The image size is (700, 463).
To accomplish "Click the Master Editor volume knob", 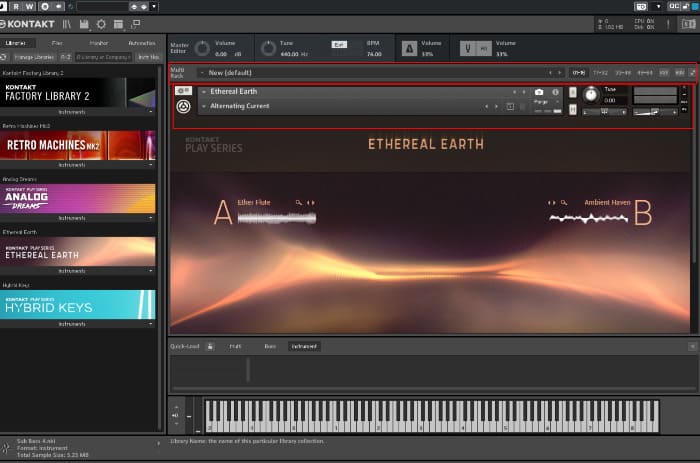I will pyautogui.click(x=202, y=48).
